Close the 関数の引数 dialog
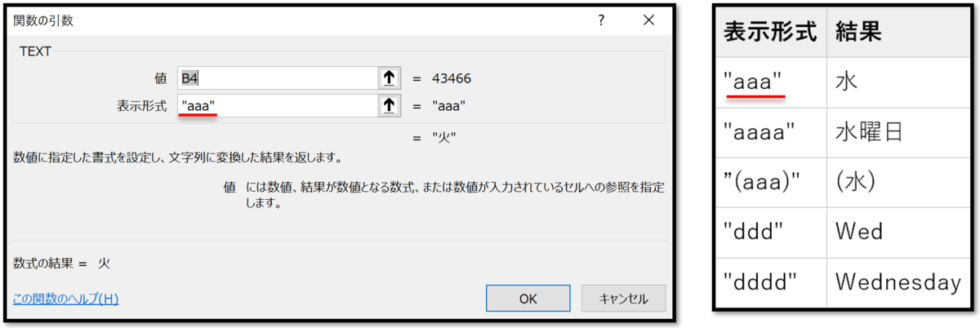This screenshot has height=328, width=980. click(x=648, y=20)
